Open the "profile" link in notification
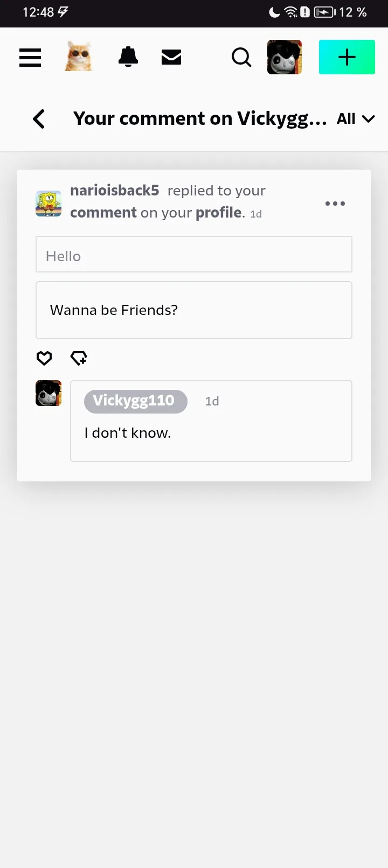Screen dimensions: 388x868 pos(218,213)
